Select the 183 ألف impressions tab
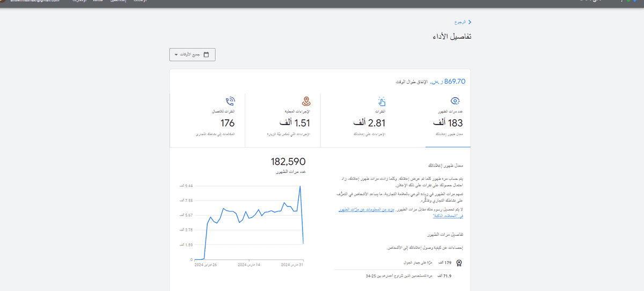This screenshot has height=291, width=644. [x=448, y=120]
